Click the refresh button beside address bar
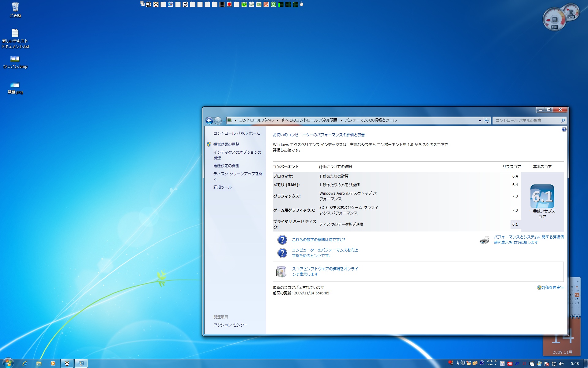Screen dimensions: 588x368 click(x=487, y=121)
